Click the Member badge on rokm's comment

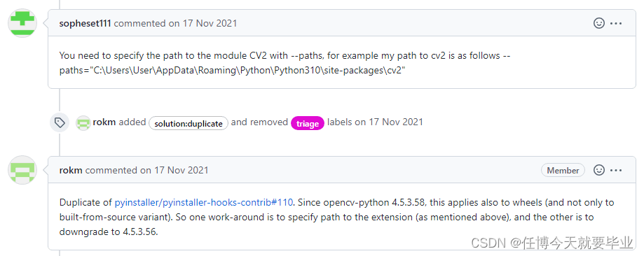pos(563,170)
